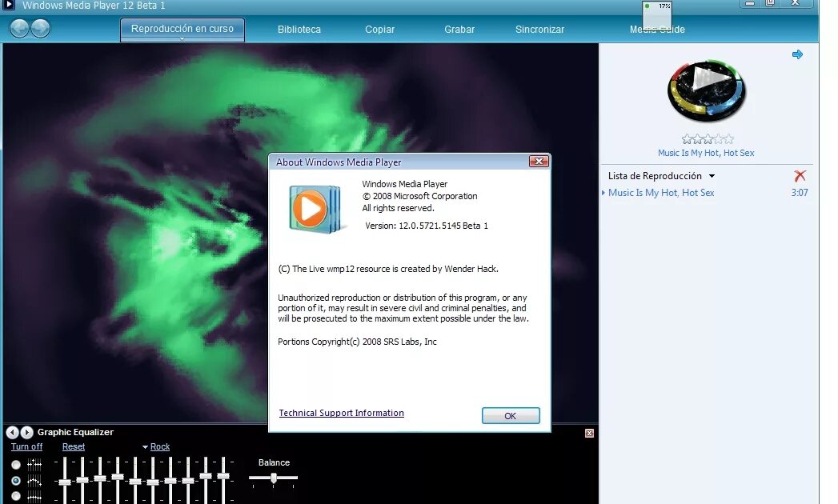This screenshot has height=504, width=838.
Task: Adjust the Balance slider
Action: [273, 479]
